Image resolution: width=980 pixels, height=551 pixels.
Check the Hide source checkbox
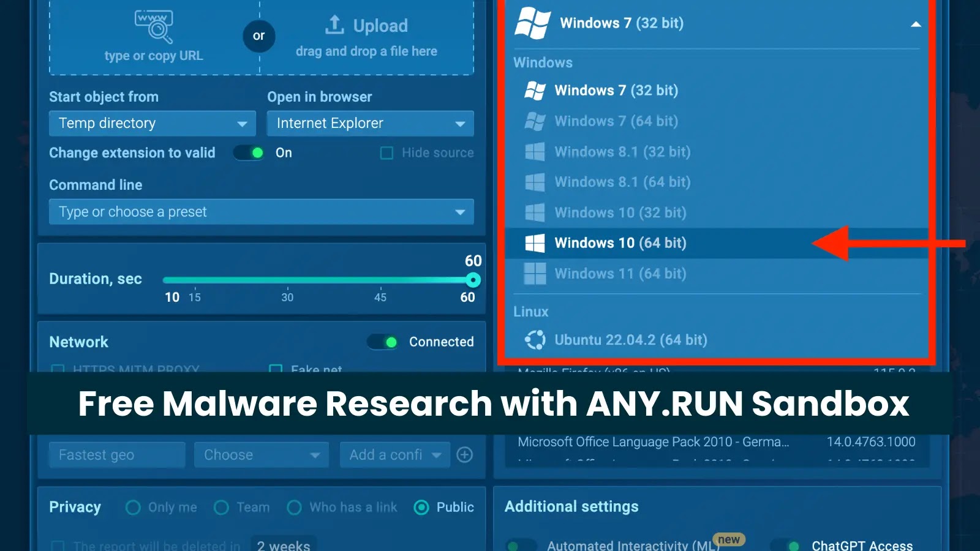[386, 152]
